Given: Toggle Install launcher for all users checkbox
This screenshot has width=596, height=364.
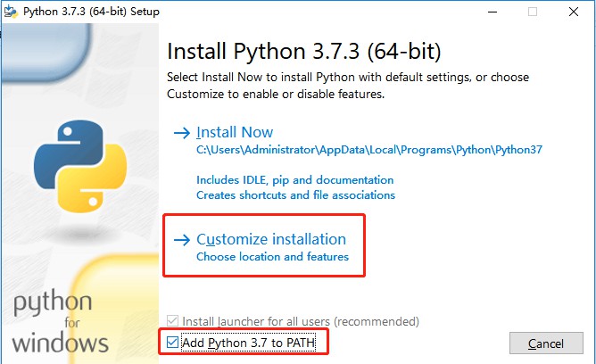Looking at the screenshot, I should 172,321.
